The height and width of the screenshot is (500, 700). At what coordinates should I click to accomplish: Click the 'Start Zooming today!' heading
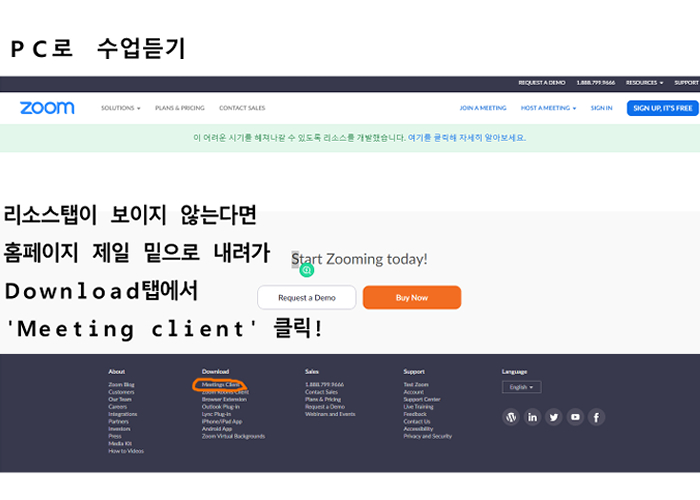pyautogui.click(x=359, y=259)
